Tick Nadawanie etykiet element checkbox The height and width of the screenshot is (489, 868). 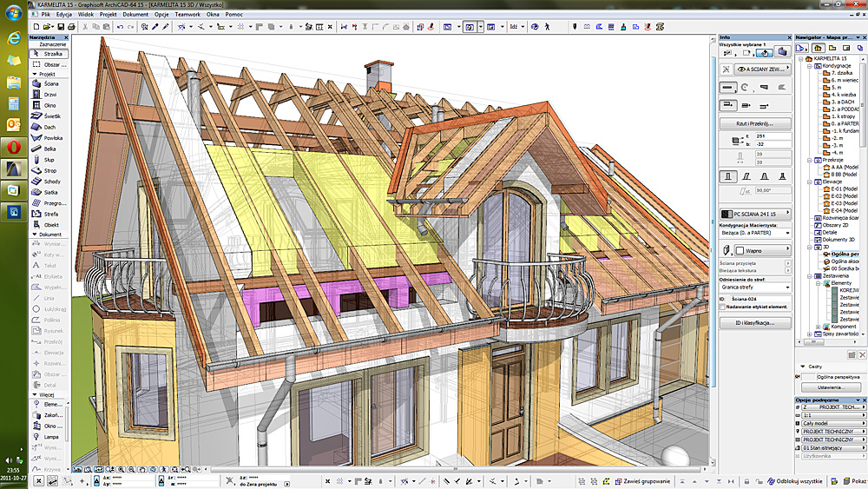coord(722,307)
